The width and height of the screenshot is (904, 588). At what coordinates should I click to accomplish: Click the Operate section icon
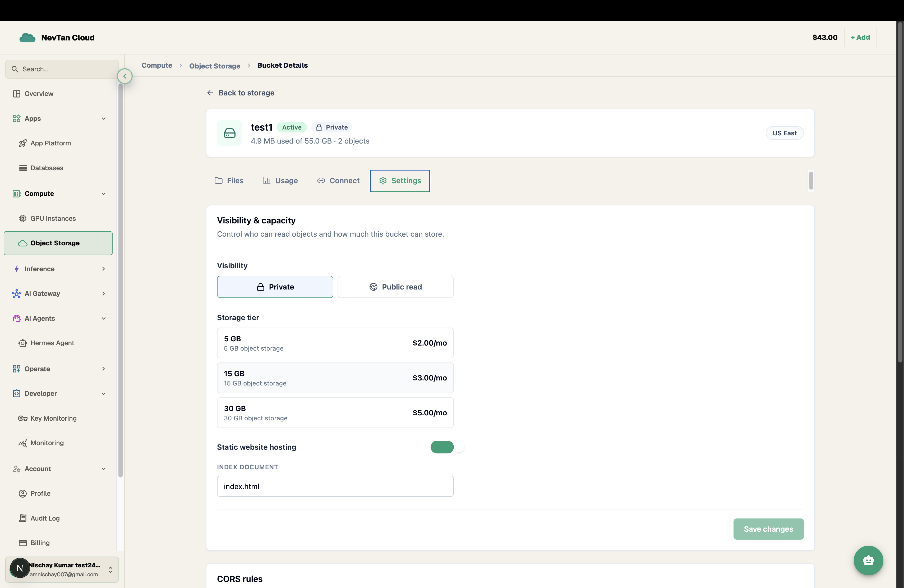coord(16,369)
